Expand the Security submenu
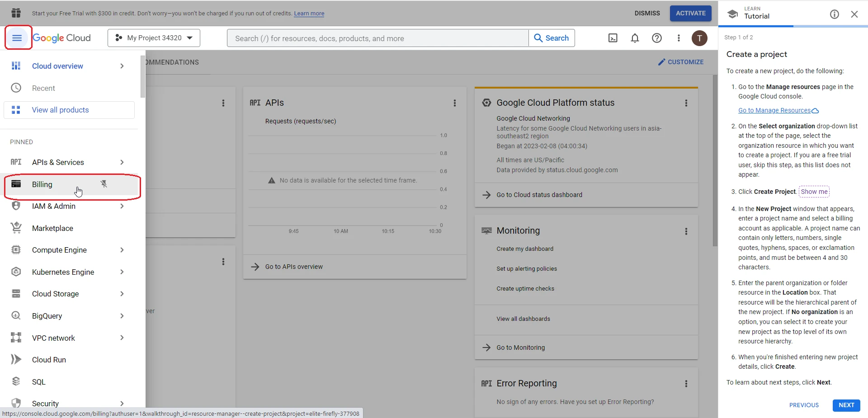 [x=122, y=403]
